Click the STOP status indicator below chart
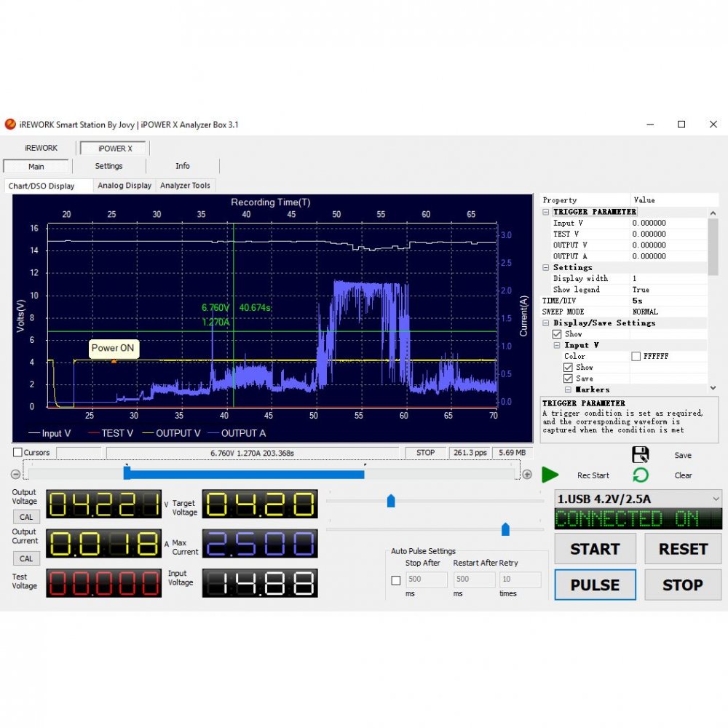This screenshot has height=728, width=728. pyautogui.click(x=425, y=453)
